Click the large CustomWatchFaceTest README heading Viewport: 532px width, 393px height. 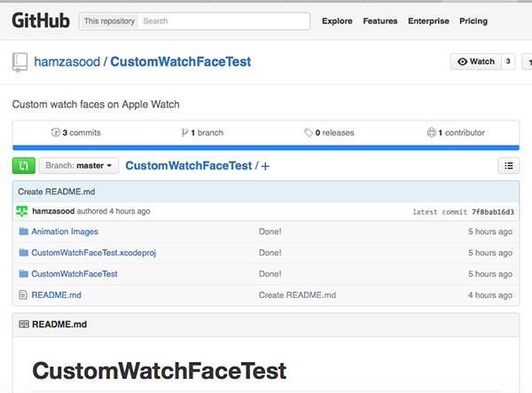coord(159,371)
